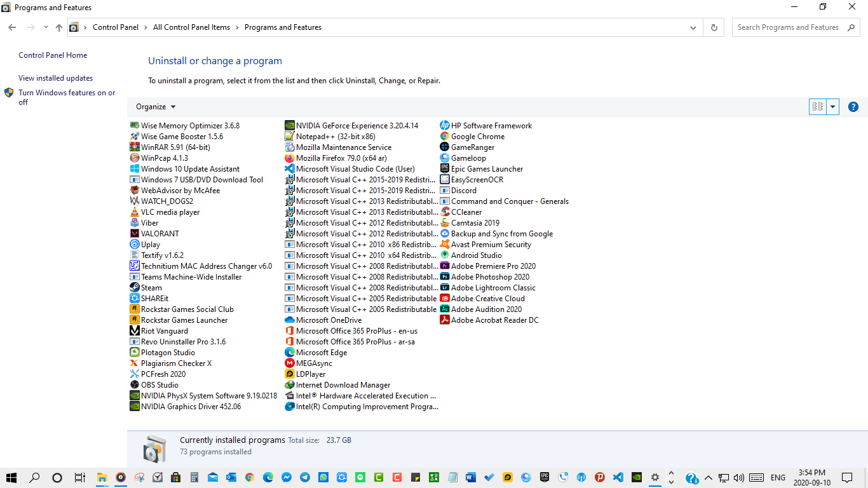Screen dimensions: 868x488
Task: Click the MEGAsync icon
Action: coord(290,363)
